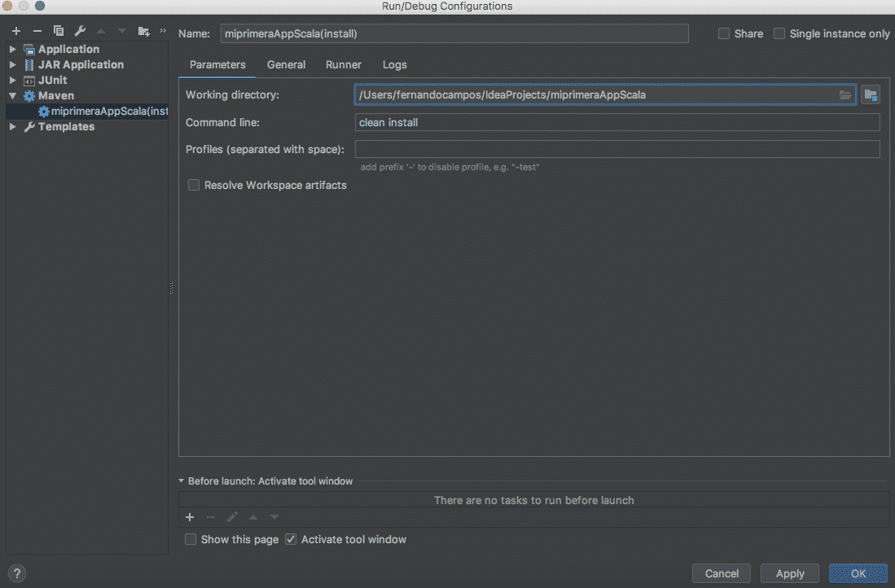This screenshot has width=895, height=588.
Task: Copy configuration using duplicate icon
Action: pos(58,31)
